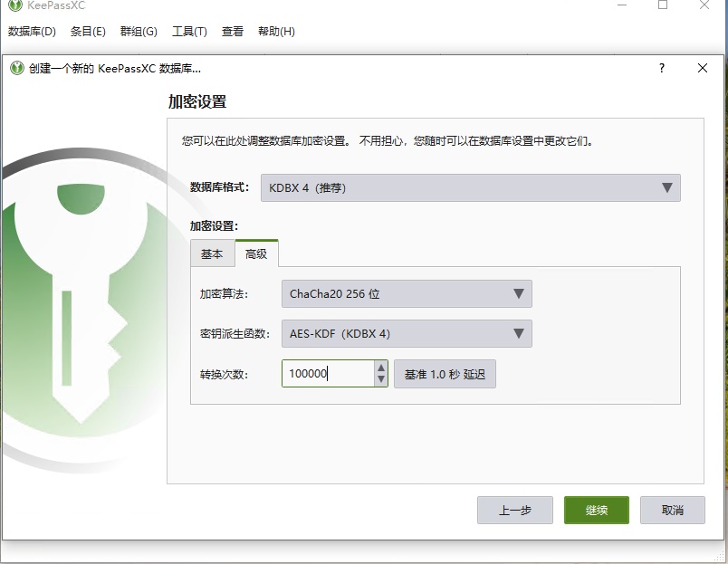The height and width of the screenshot is (564, 728).
Task: Open the 工具(T) menu
Action: point(187,31)
